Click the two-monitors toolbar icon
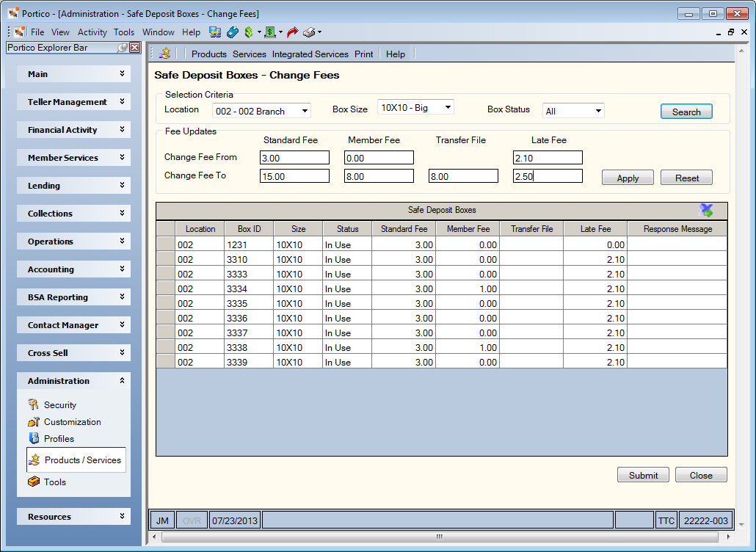This screenshot has height=552, width=756. (x=215, y=32)
